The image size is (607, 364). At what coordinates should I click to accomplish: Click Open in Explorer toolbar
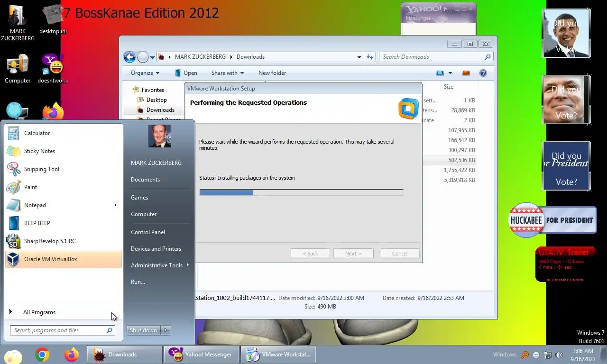coord(186,73)
